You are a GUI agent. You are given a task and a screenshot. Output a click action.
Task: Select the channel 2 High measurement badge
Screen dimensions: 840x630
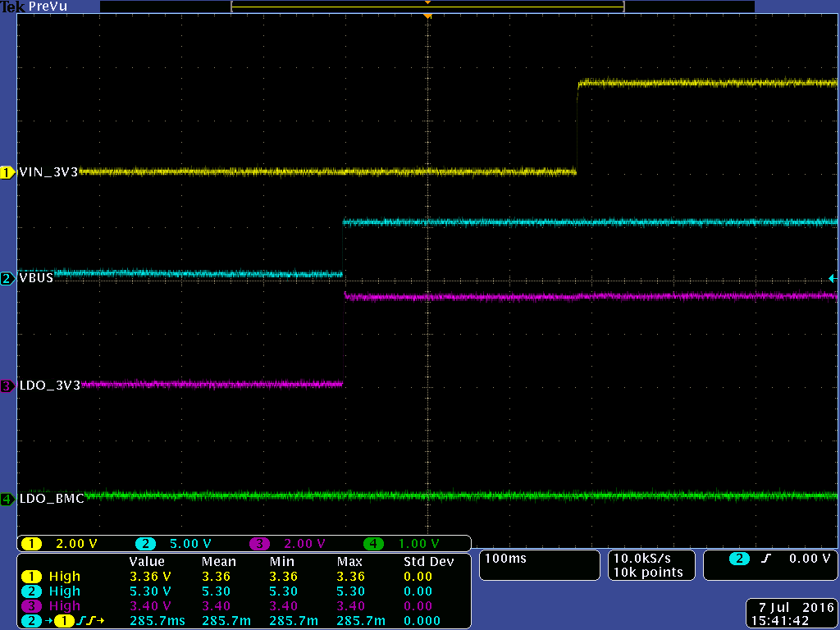[x=32, y=591]
